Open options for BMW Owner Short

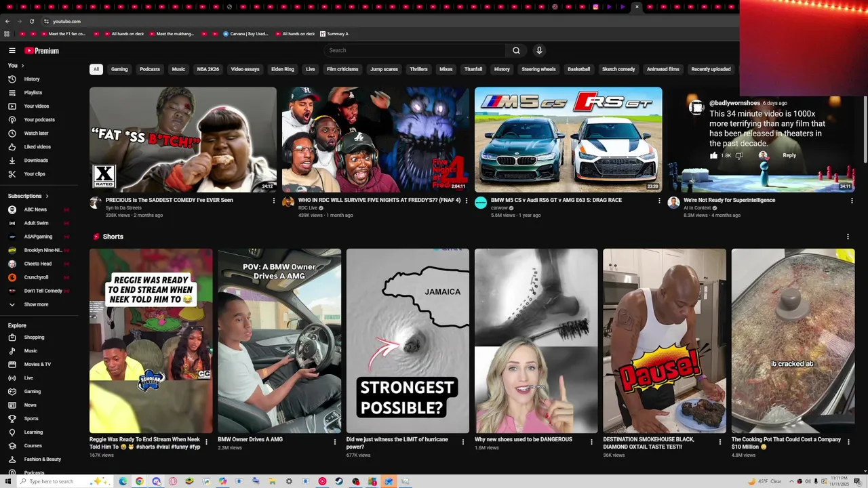click(x=334, y=442)
